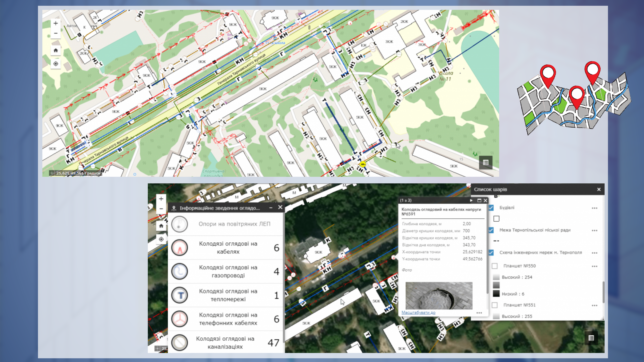
Task: Click the depth value '2,00' in popup
Action: pyautogui.click(x=466, y=224)
